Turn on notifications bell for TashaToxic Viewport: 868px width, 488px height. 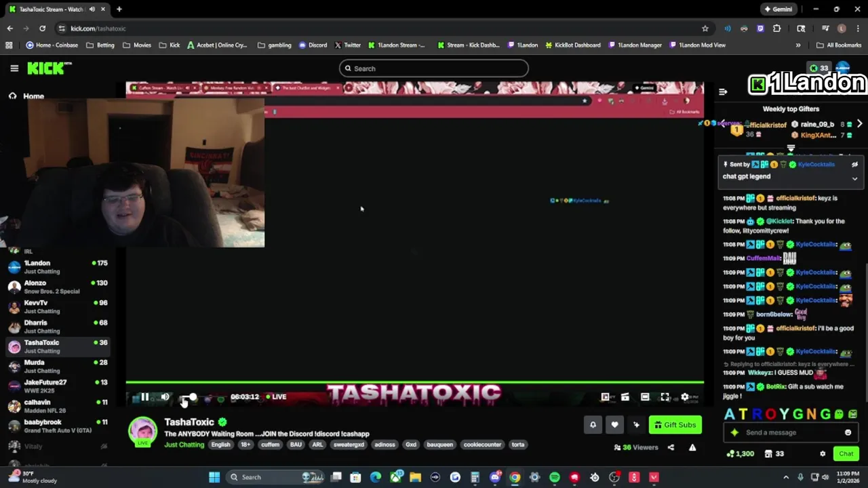point(593,425)
